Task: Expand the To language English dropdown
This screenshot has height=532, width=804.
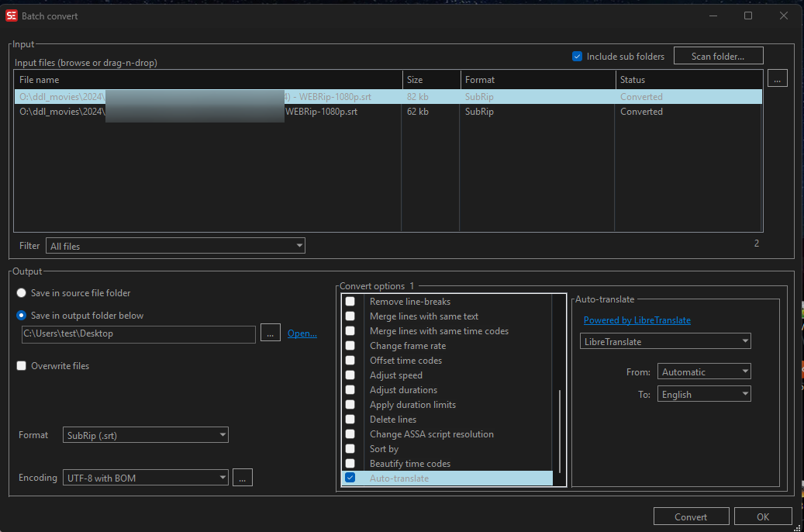Action: [704, 394]
